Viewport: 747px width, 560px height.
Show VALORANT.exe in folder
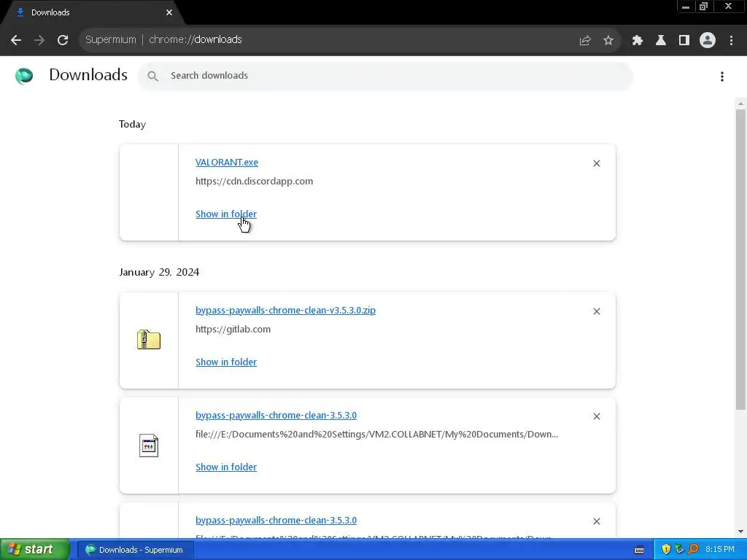coord(226,214)
